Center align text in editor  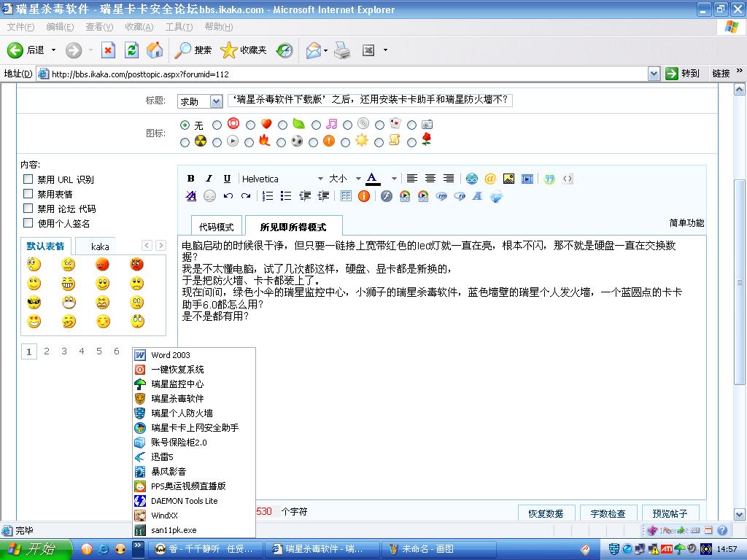tap(430, 179)
